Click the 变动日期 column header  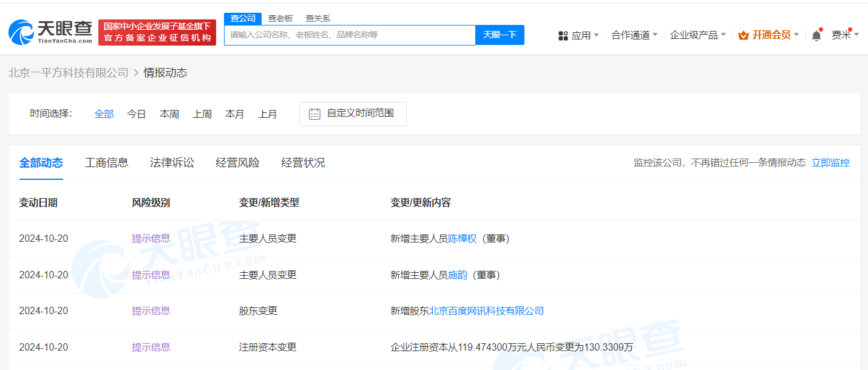(38, 203)
